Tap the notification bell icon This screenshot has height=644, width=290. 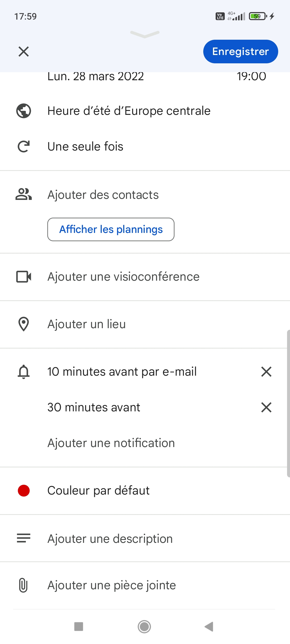[x=24, y=372]
